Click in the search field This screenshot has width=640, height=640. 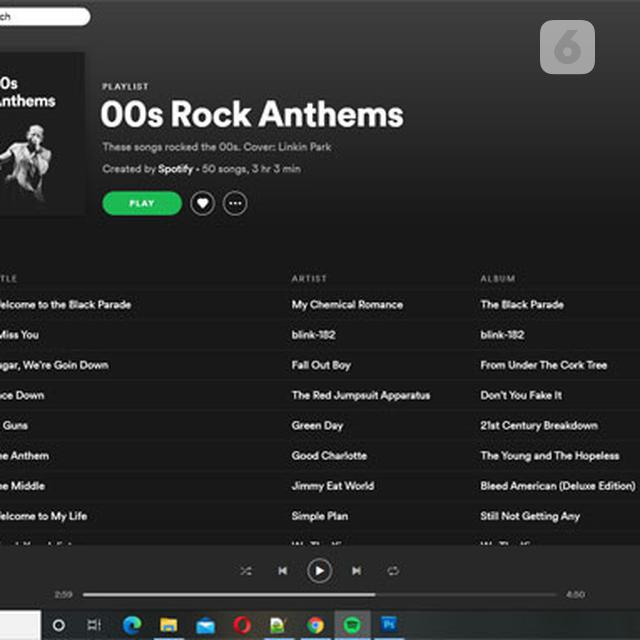pos(44,17)
